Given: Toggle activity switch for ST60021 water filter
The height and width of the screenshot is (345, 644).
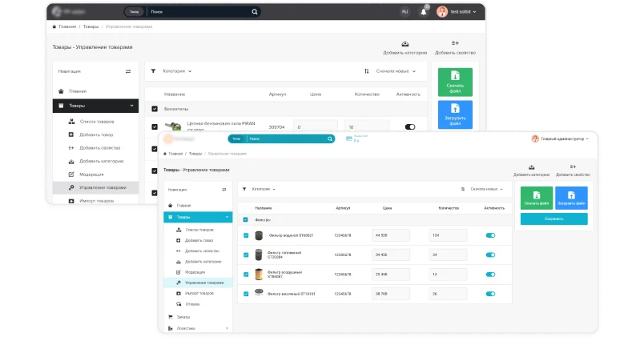Looking at the screenshot, I should point(490,235).
